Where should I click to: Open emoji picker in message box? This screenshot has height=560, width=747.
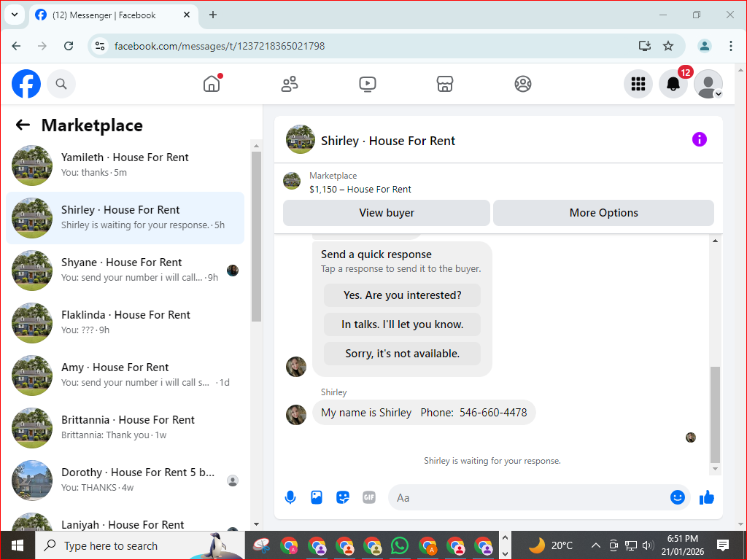point(678,497)
